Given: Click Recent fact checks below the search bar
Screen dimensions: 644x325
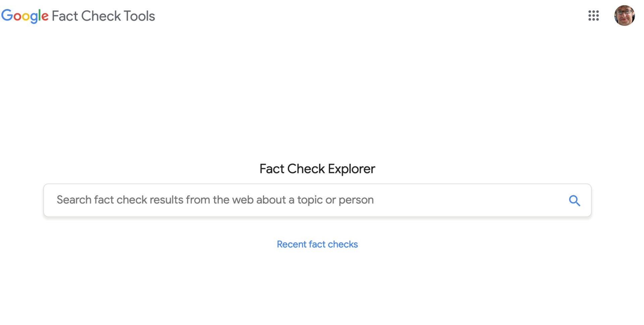Looking at the screenshot, I should pyautogui.click(x=317, y=244).
